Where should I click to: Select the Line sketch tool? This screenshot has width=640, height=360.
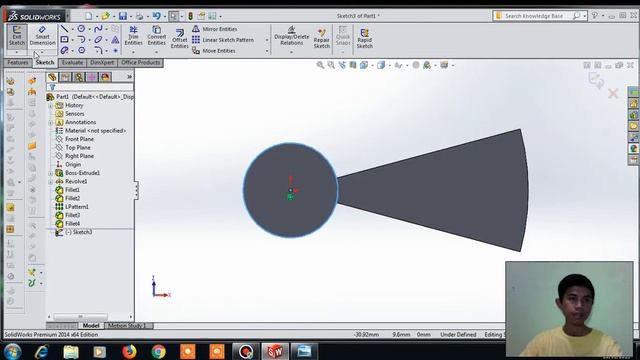pyautogui.click(x=64, y=29)
